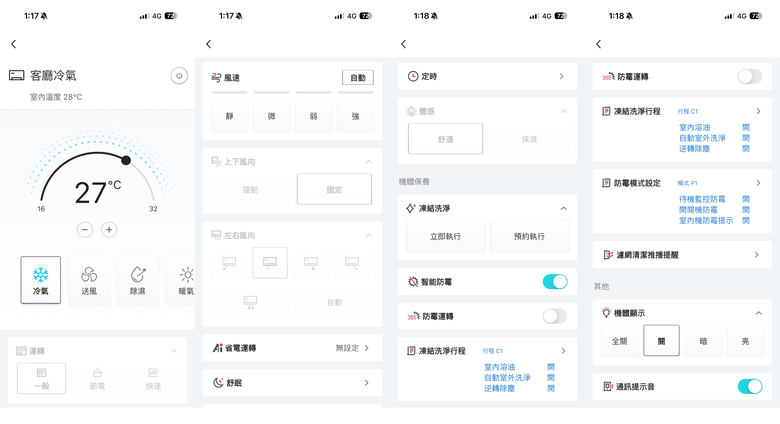Viewport: 780px width, 424px height.
Task: Tap the icon beside 防霉模式設定
Action: point(606,183)
